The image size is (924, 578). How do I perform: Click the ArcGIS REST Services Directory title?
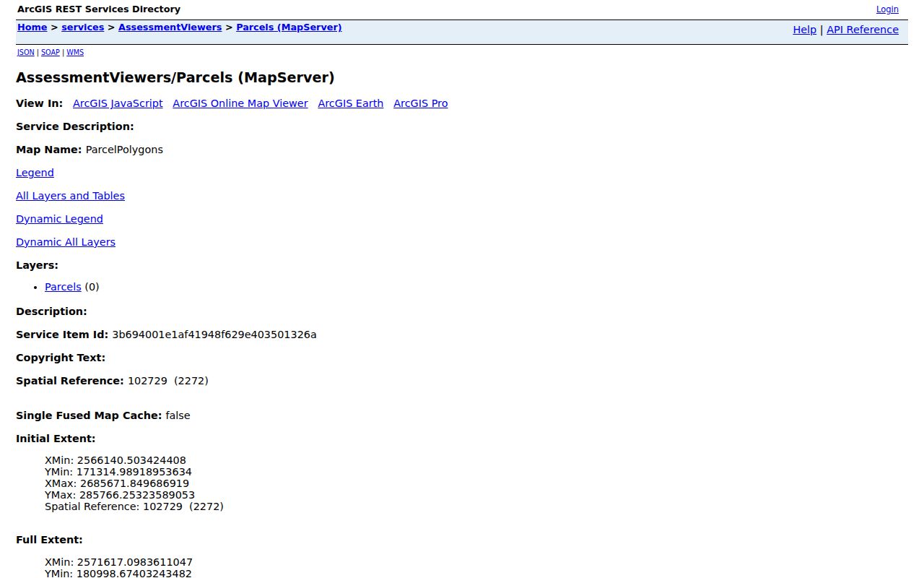pos(99,9)
